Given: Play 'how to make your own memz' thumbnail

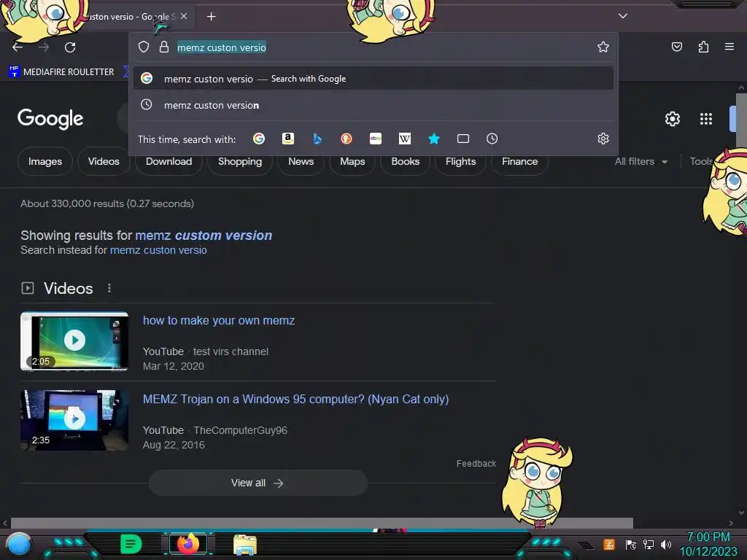Looking at the screenshot, I should coord(74,341).
